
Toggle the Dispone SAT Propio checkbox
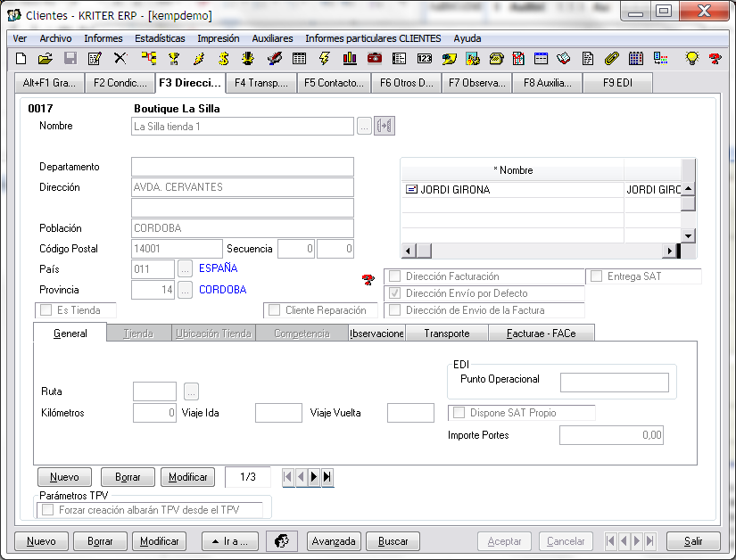(x=459, y=412)
